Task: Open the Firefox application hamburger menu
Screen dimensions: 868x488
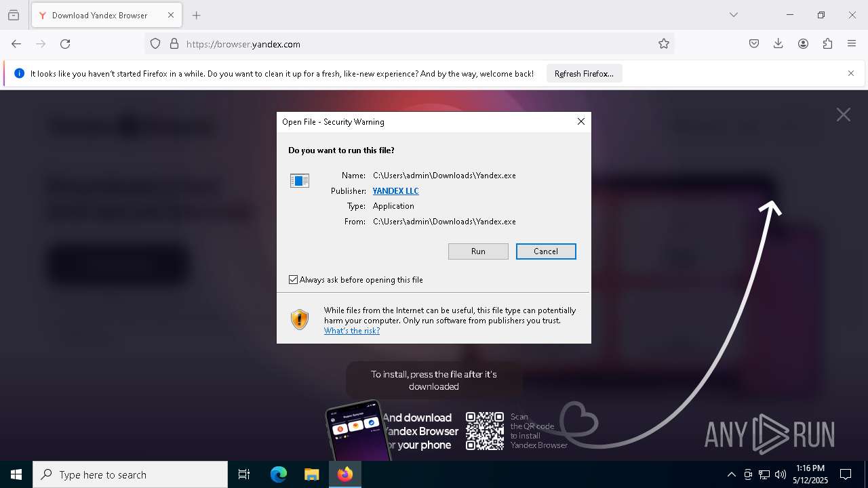Action: (x=852, y=44)
